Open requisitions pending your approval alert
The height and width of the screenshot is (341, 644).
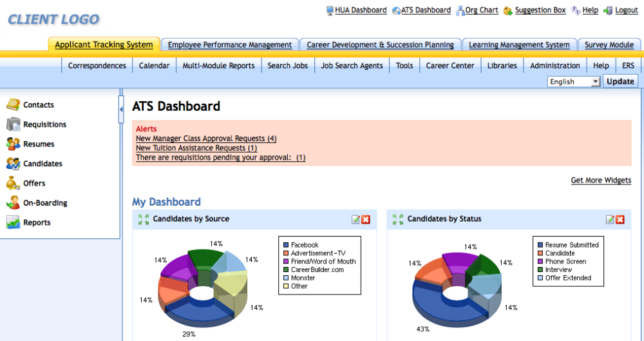[x=220, y=157]
